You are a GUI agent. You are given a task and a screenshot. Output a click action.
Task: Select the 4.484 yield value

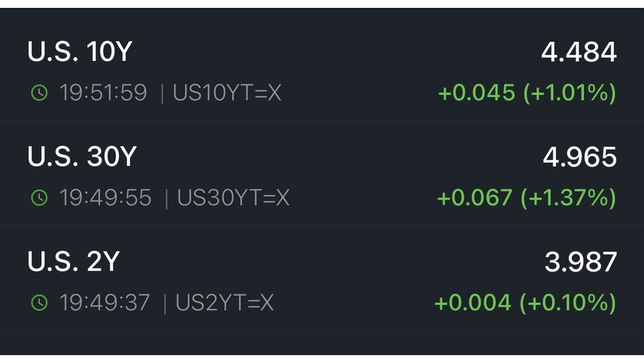click(x=579, y=52)
